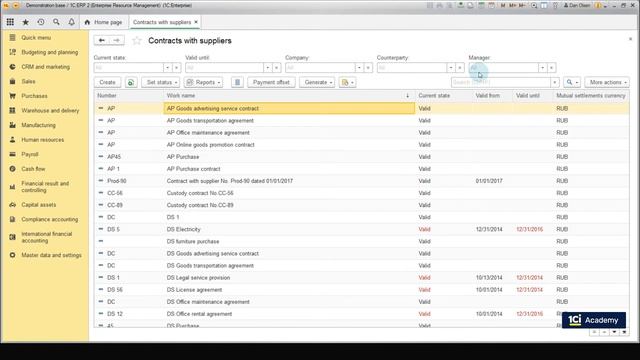Click the M+ memory button in title bar
Image resolution: width=640 pixels, height=360 pixels.
pos(512,5)
